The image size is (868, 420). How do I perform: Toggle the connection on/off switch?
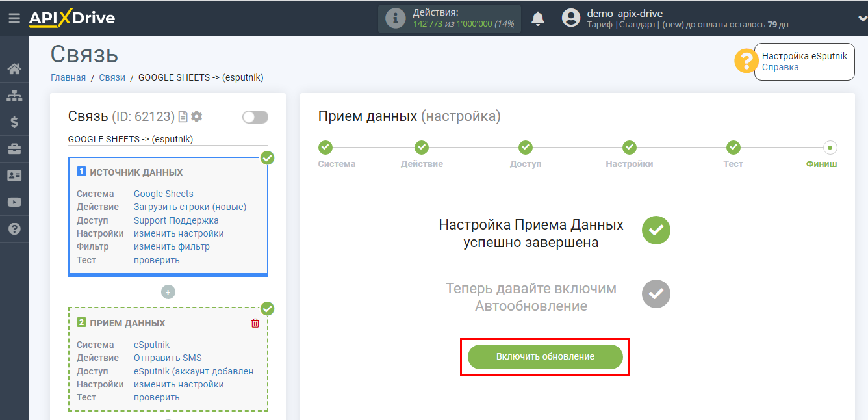click(255, 117)
